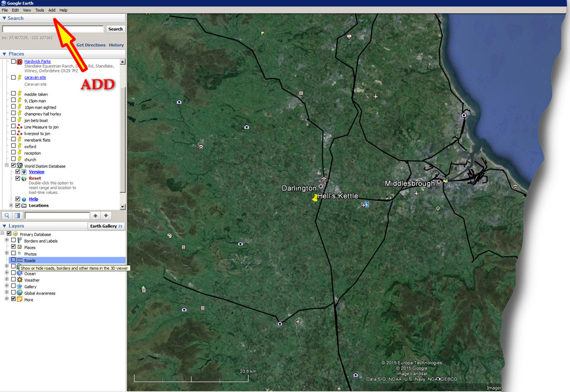Open the Help menu
Screen dimensions: 570x392
coord(63,10)
